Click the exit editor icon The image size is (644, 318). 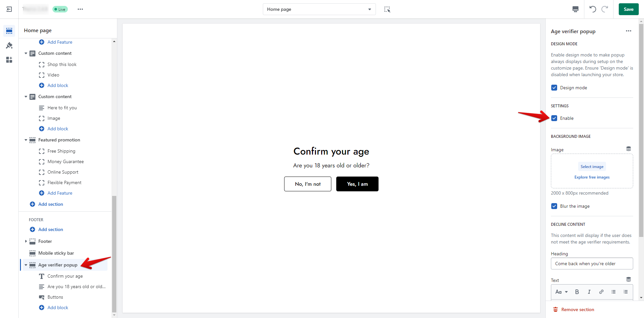tap(9, 9)
